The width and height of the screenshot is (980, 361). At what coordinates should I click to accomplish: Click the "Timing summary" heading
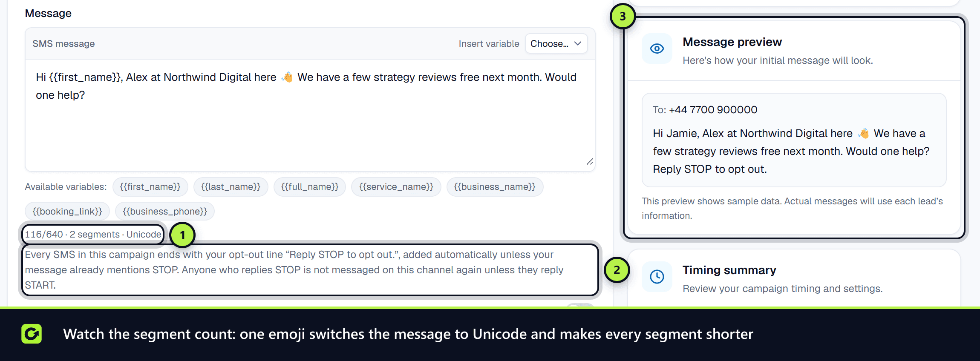pyautogui.click(x=729, y=270)
